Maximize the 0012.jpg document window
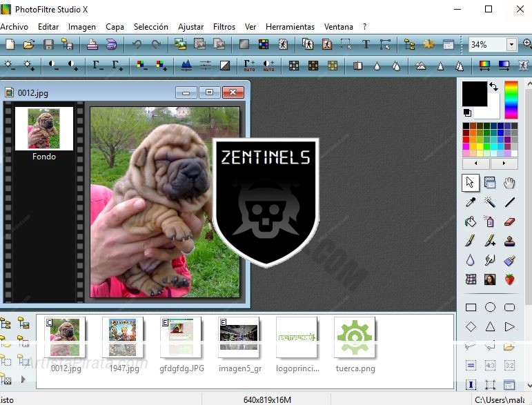The height and width of the screenshot is (405, 532). coord(209,92)
